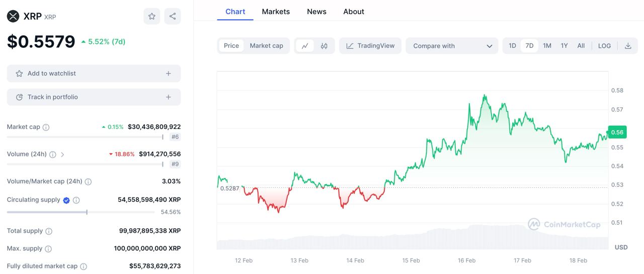Screen dimensions: 644x274
Task: Click the 0.56 current price label
Action: [x=617, y=132]
